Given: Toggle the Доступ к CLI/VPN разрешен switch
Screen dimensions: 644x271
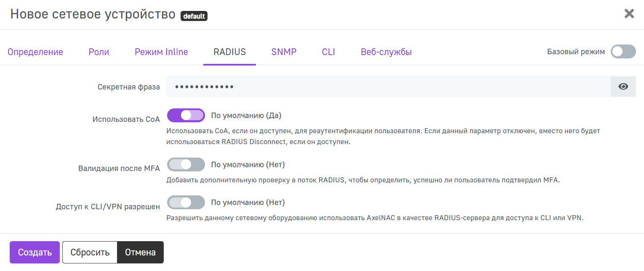Looking at the screenshot, I should pos(186,203).
